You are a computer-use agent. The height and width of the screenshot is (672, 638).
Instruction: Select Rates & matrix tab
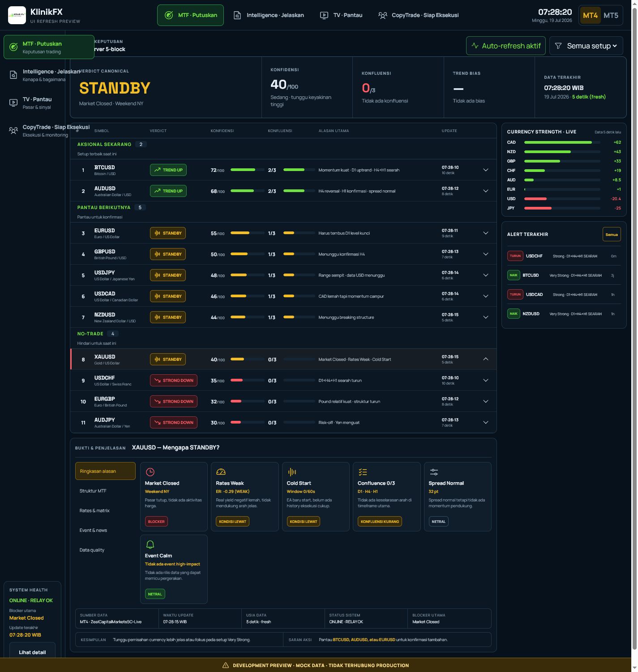coord(105,510)
